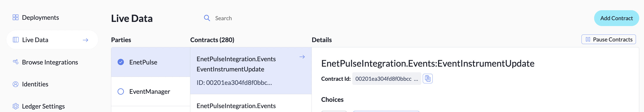The width and height of the screenshot is (644, 112).
Task: Open the Identities page
Action: pyautogui.click(x=35, y=84)
